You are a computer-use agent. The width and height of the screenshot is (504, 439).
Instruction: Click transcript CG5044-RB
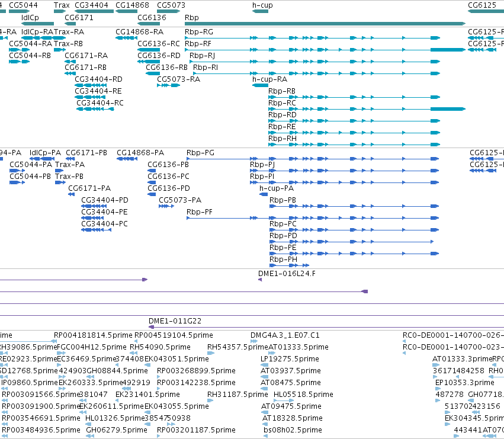(30, 56)
